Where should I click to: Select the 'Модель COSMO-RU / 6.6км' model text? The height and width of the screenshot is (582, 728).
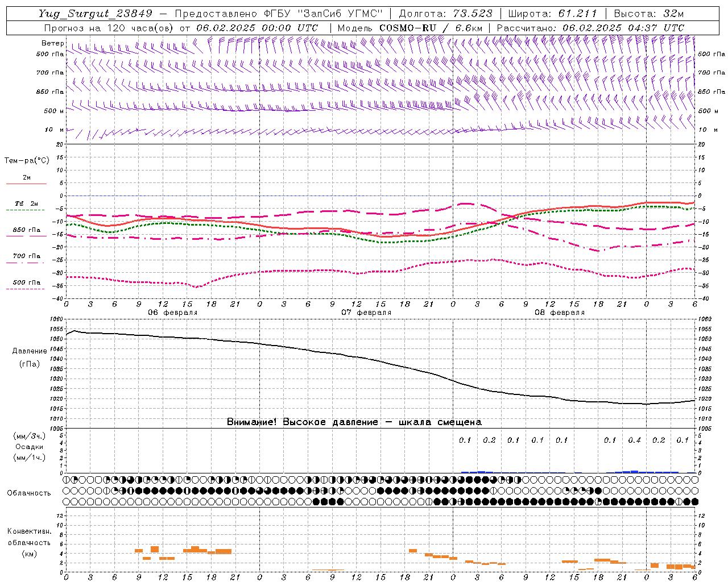(x=410, y=28)
